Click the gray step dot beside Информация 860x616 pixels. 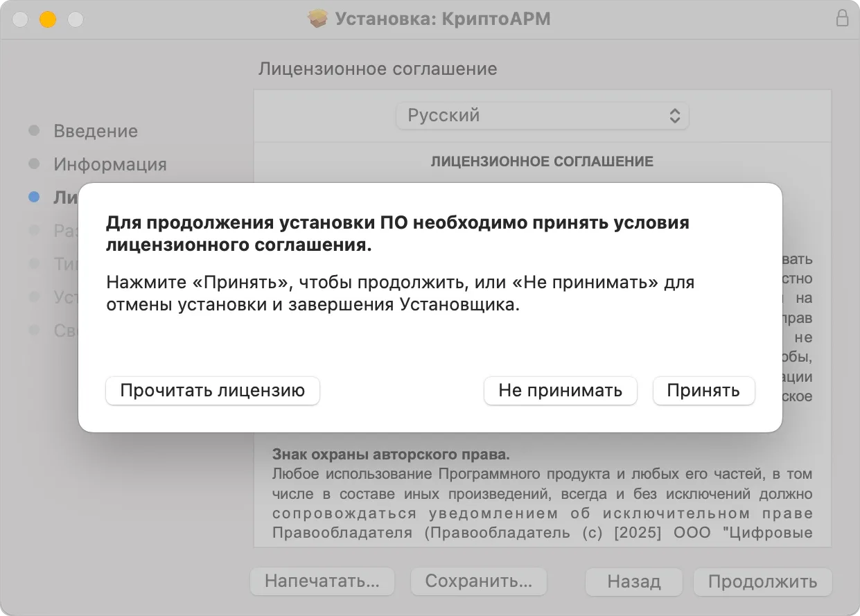[34, 164]
